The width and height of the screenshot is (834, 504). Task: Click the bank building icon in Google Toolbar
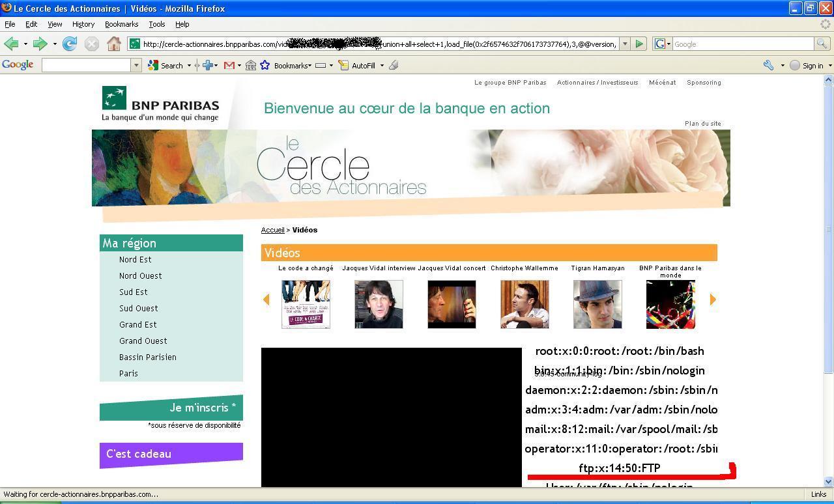(250, 65)
